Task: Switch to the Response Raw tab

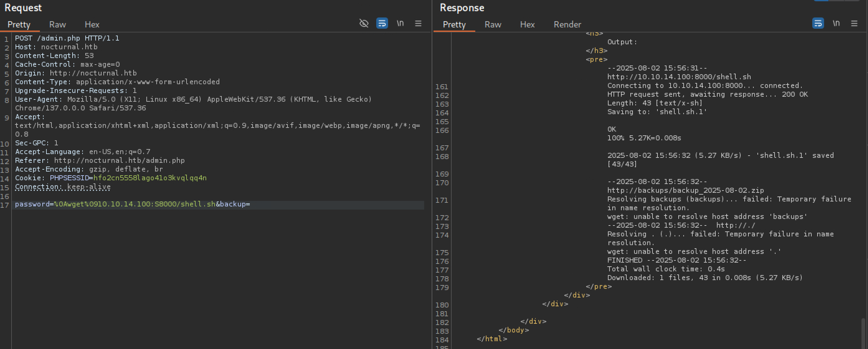Action: coord(493,25)
